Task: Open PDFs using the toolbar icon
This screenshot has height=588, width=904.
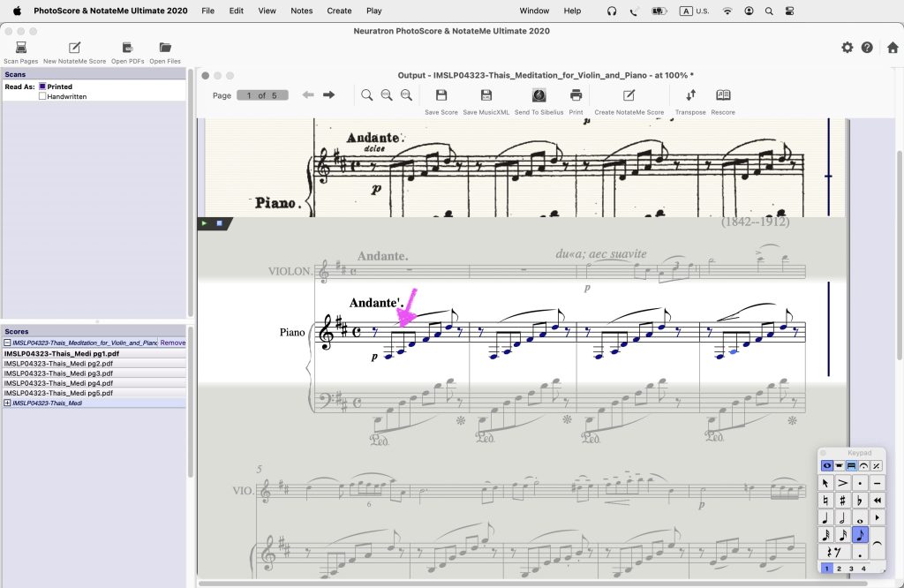Action: [x=127, y=48]
